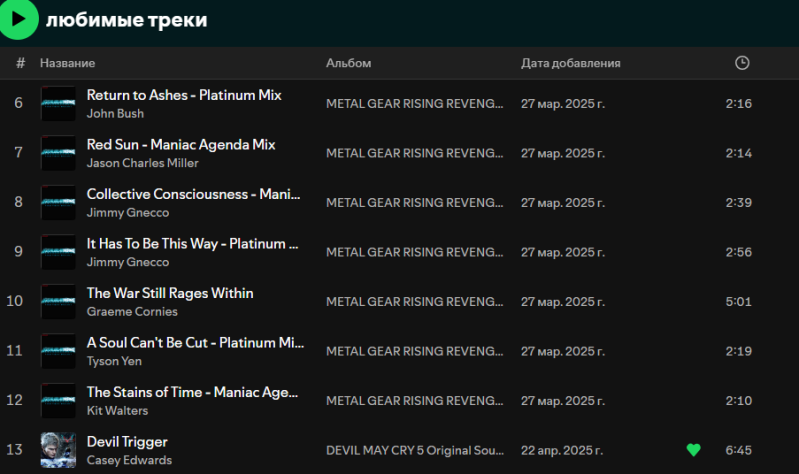Open artist Kit Walters

117,410
